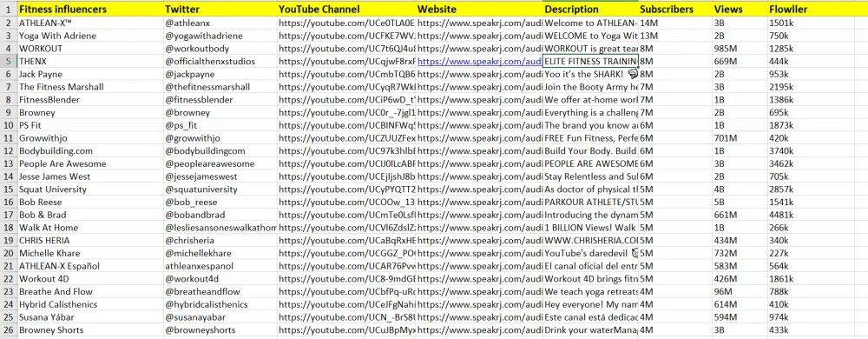Image resolution: width=868 pixels, height=339 pixels.
Task: Click the athleanxespanol Twitter cell
Action: pos(220,266)
